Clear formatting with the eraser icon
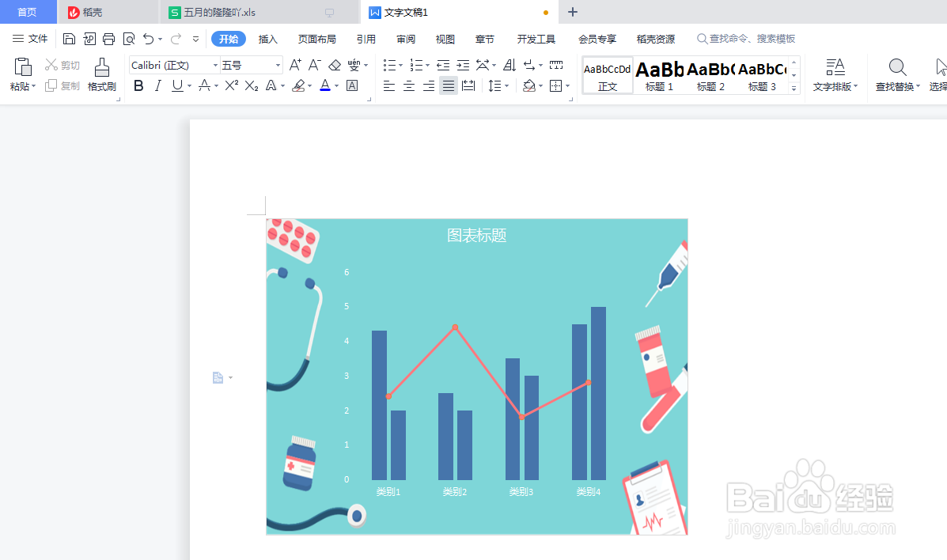Image resolution: width=947 pixels, height=560 pixels. tap(335, 65)
